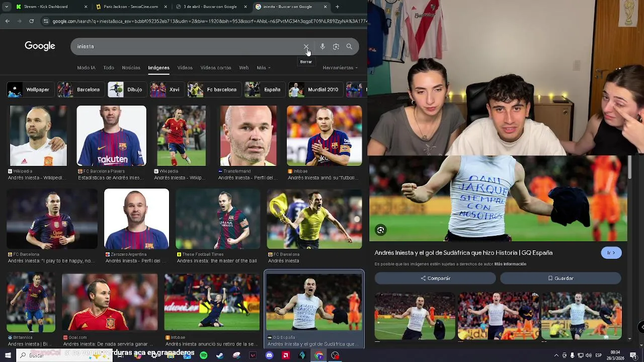Open Wikipedia Iniesta white shirt thumbnail
The height and width of the screenshot is (362, 644).
pyautogui.click(x=38, y=136)
